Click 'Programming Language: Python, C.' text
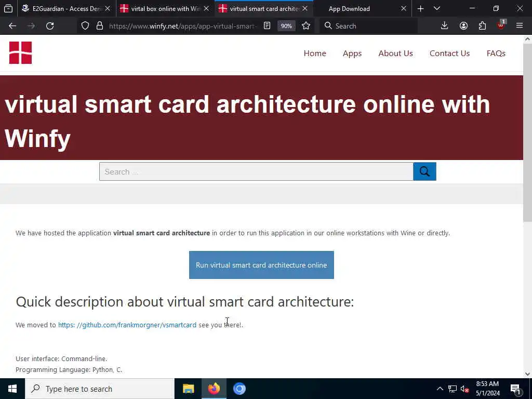 pos(69,369)
